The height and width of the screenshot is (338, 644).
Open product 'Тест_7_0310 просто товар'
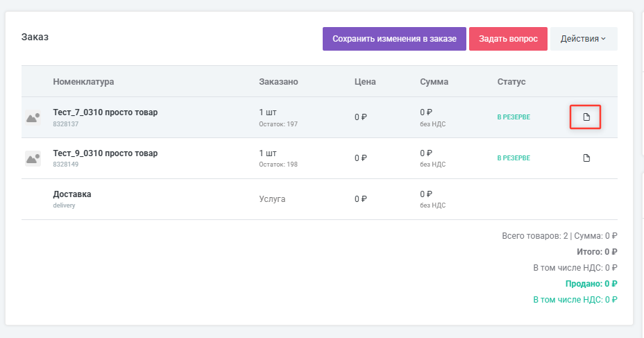tap(105, 112)
